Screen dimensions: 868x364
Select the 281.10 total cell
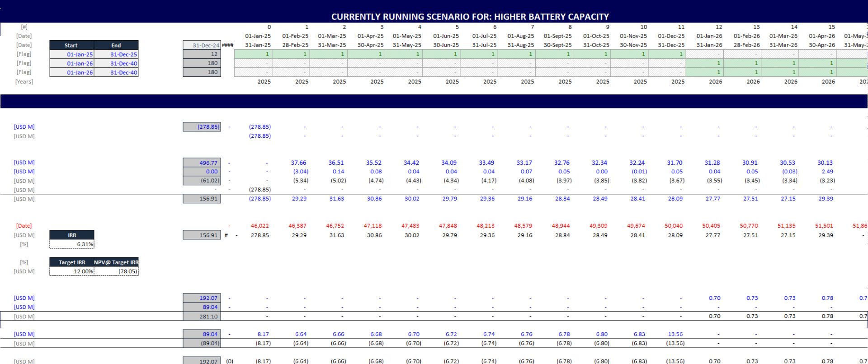pyautogui.click(x=202, y=316)
